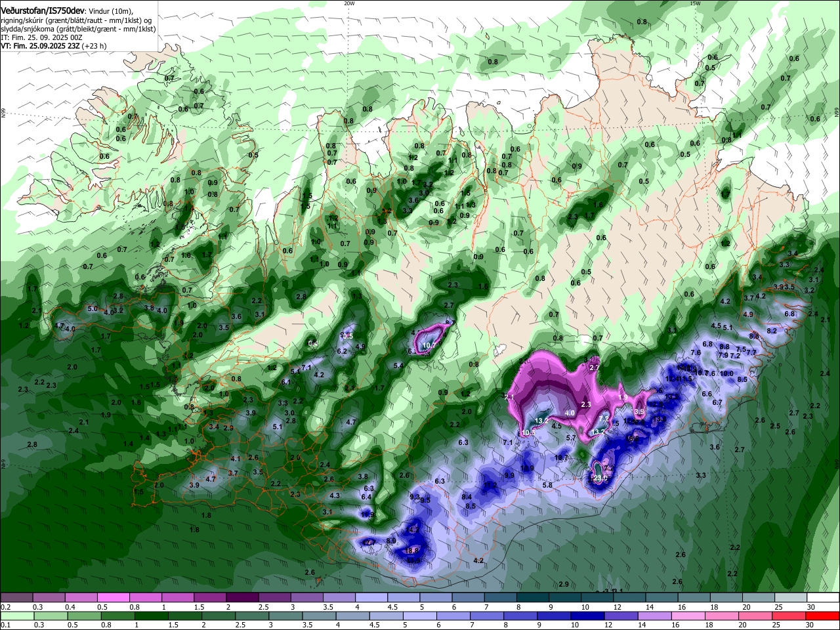Screen dimensions: 840x630
Task: Click the 'slydda/snjókoma' text in header
Action: click(27, 29)
